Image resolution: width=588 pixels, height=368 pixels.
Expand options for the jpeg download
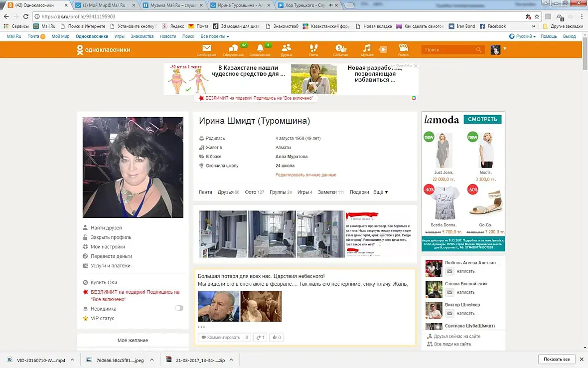click(x=152, y=360)
